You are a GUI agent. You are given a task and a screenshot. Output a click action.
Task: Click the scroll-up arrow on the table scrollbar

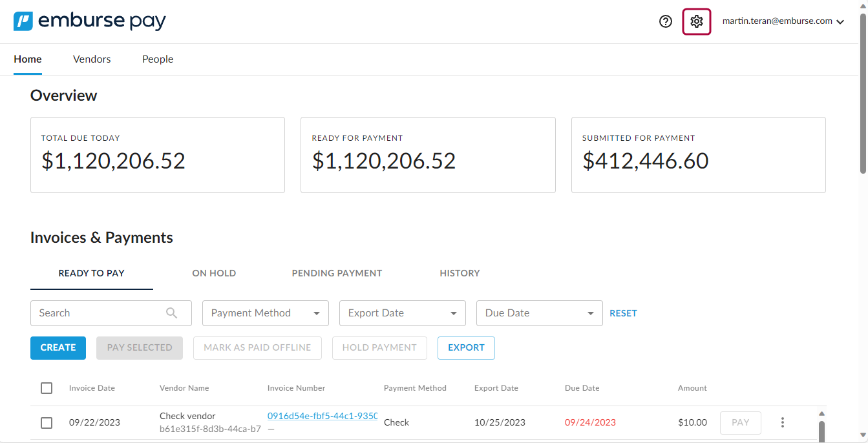point(821,413)
